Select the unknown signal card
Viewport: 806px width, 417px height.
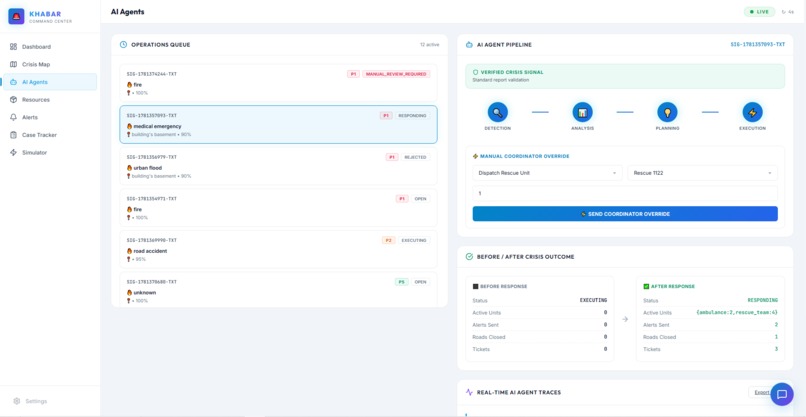click(278, 289)
